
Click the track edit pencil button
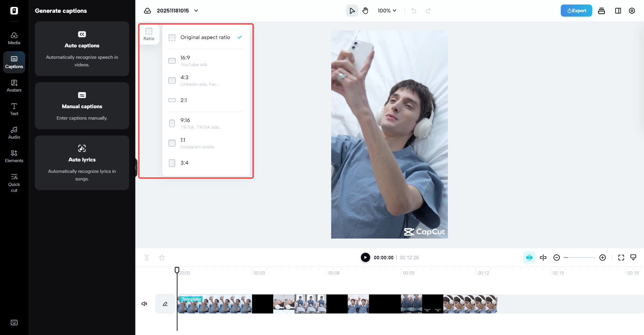tap(165, 304)
